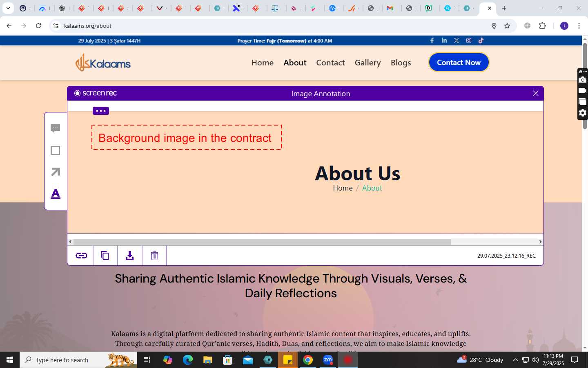
Task: Click the Kalaams logo
Action: [103, 63]
